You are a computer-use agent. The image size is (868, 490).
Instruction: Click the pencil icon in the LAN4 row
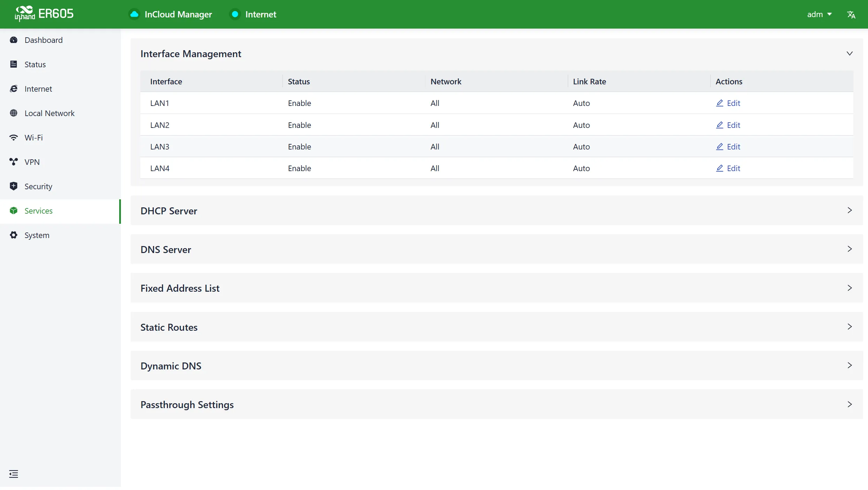coord(720,168)
